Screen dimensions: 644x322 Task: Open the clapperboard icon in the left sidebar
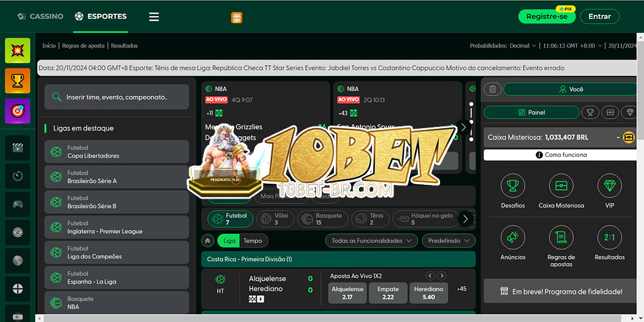pyautogui.click(x=18, y=148)
